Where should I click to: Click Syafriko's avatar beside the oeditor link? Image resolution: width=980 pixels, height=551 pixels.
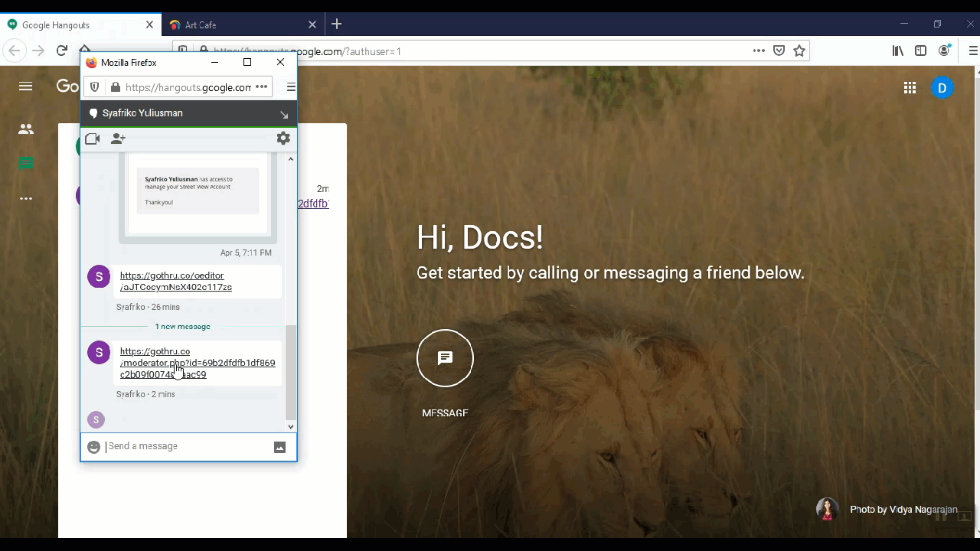pyautogui.click(x=99, y=276)
